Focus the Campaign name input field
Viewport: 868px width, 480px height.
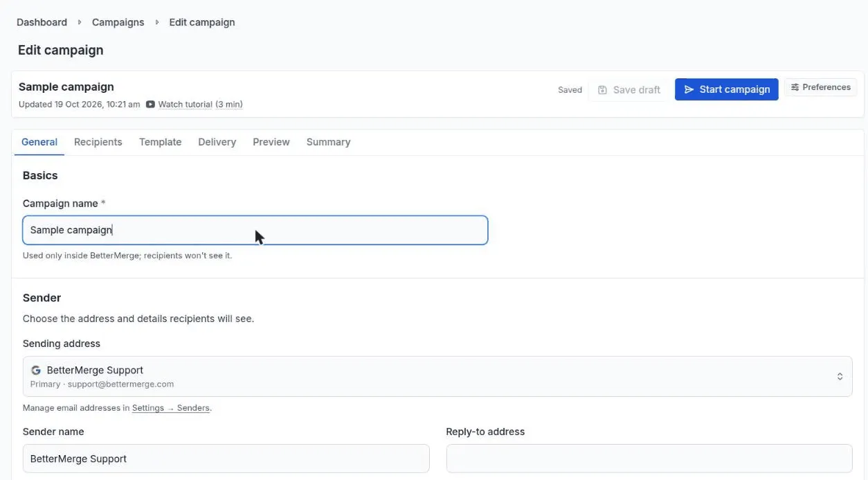255,230
